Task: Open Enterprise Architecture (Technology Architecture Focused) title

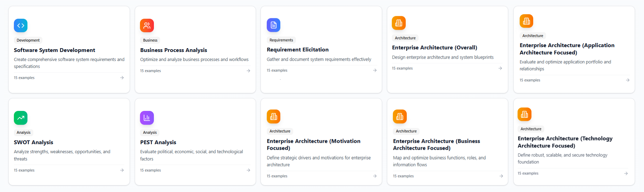Action: [x=565, y=142]
